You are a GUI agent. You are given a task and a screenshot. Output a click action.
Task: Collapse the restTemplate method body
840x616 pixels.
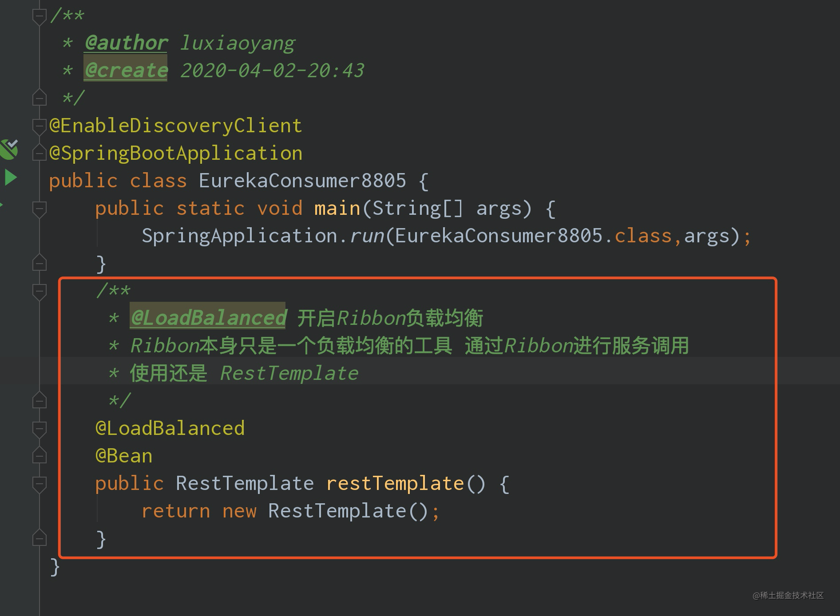pos(40,484)
